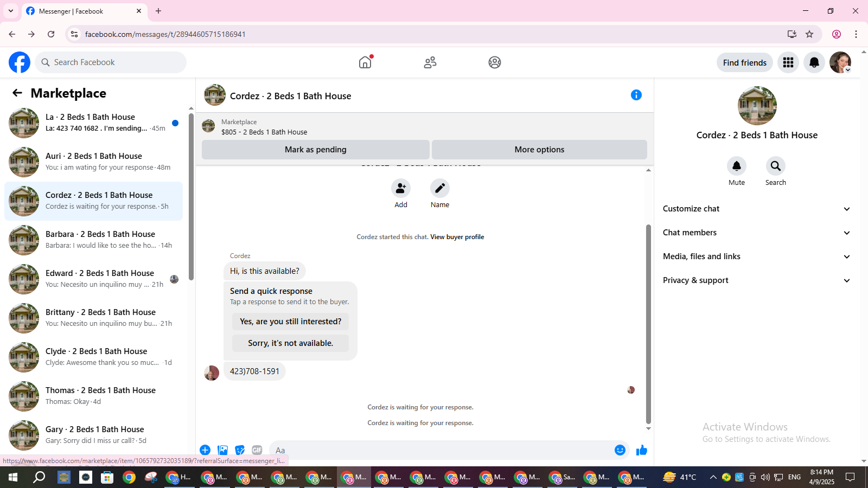Open Windows taskbar search
This screenshot has width=868, height=488.
point(39,477)
